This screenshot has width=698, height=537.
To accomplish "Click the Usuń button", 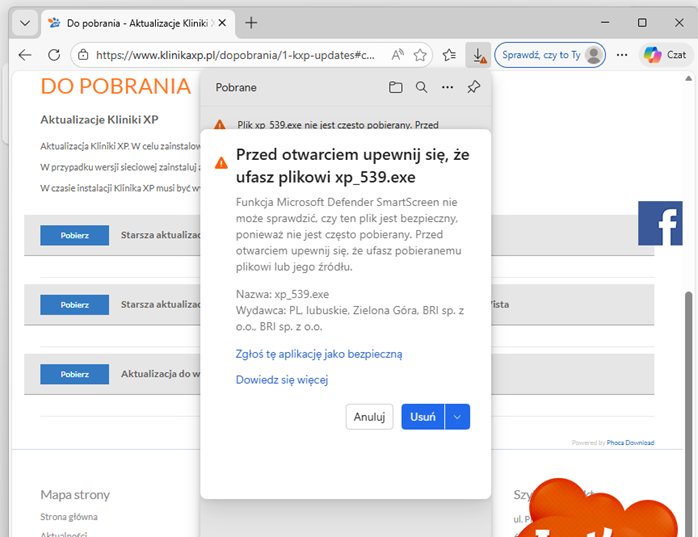I will (x=422, y=417).
